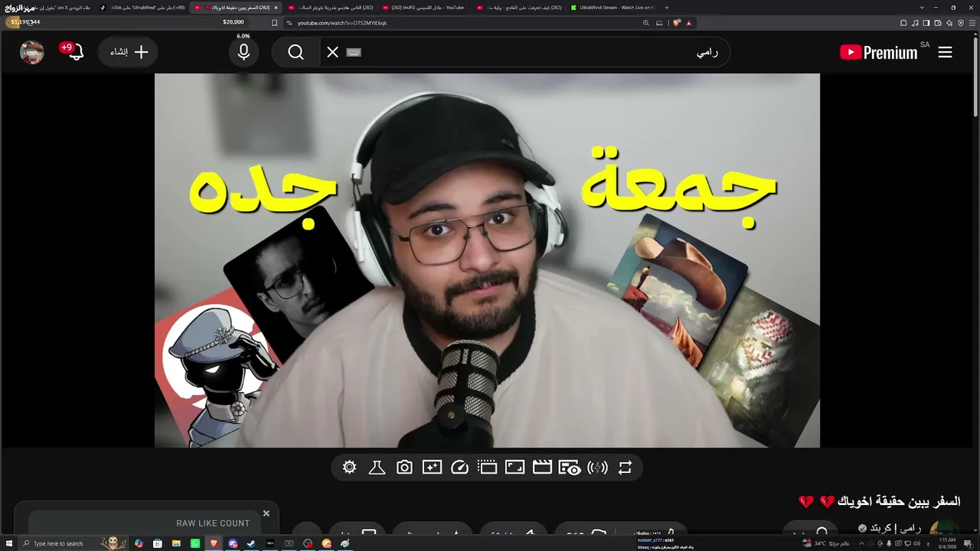
Task: Toggle the volume boost lightning icon
Action: (x=597, y=468)
